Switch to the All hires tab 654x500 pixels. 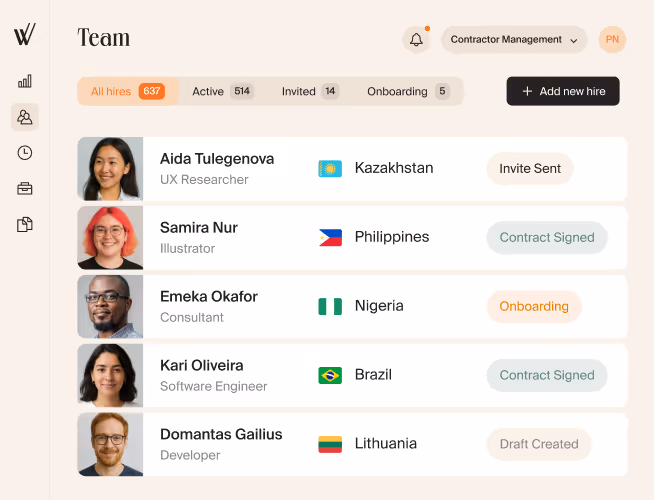pos(128,91)
